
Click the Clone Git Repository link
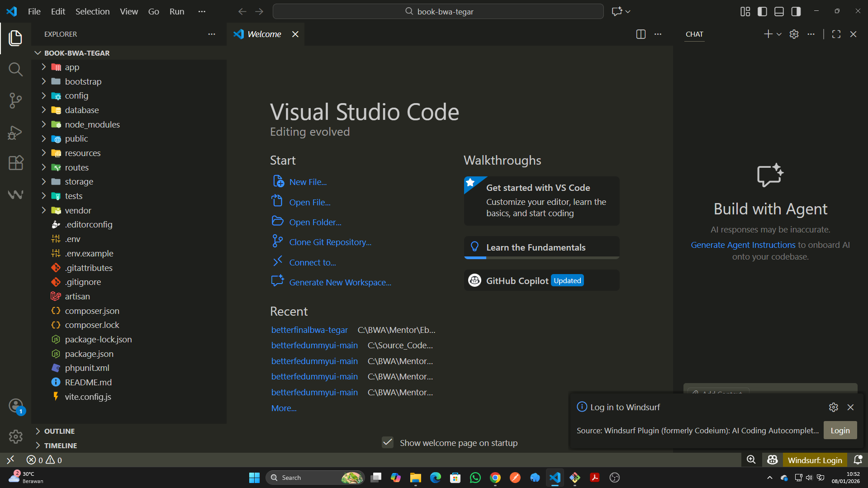click(x=330, y=242)
